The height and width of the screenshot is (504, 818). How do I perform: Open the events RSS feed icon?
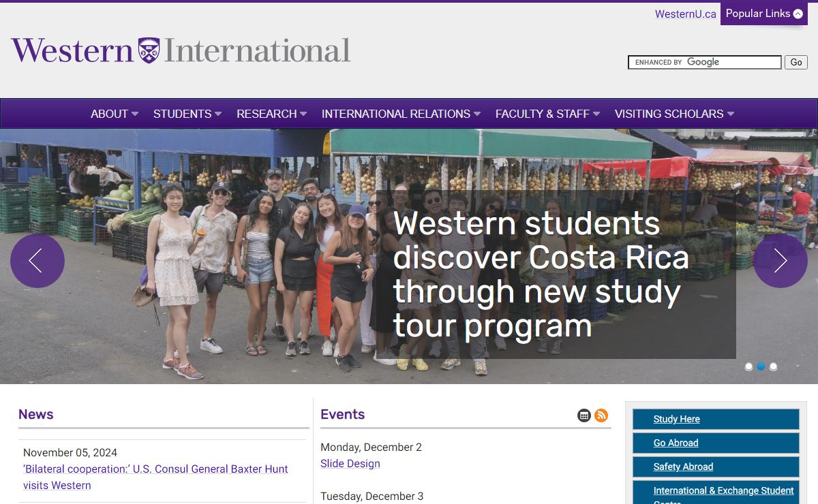coord(601,415)
